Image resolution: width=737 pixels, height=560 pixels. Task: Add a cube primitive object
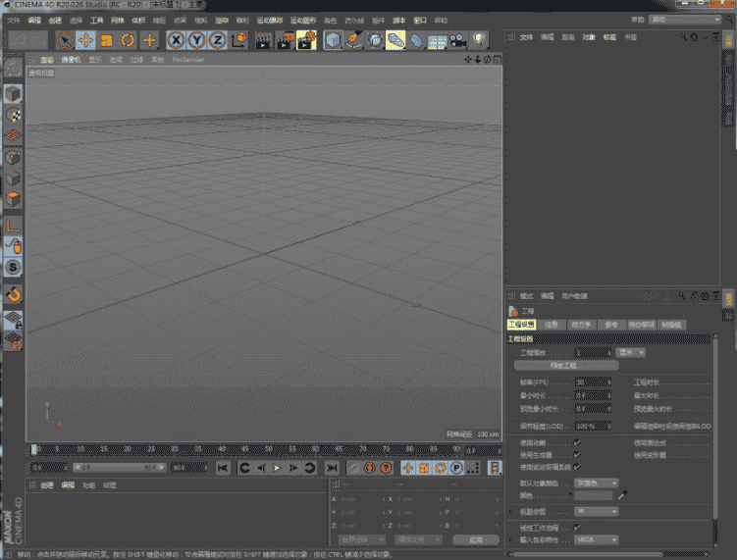[x=334, y=40]
